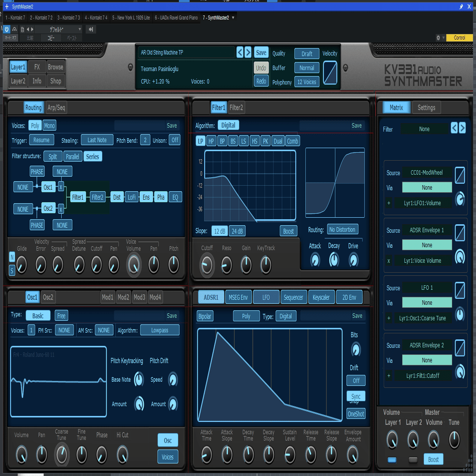Click the curve icon next to ADSR Envelope 1

pyautogui.click(x=459, y=233)
